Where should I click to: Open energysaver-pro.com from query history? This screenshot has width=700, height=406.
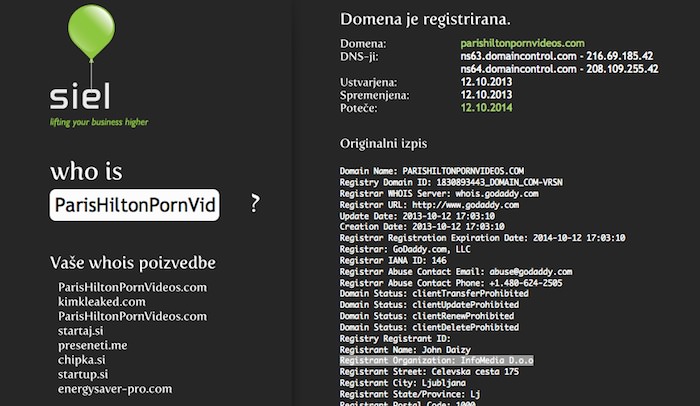click(x=115, y=389)
